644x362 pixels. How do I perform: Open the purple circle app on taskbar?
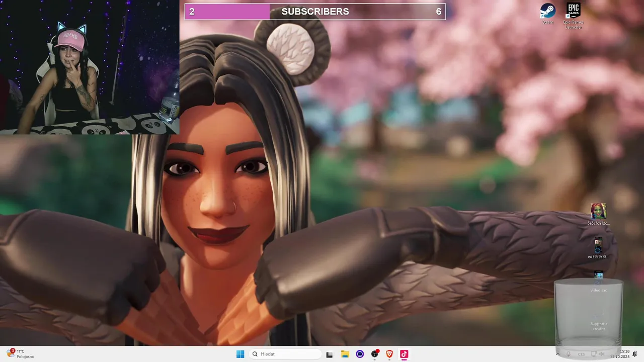pyautogui.click(x=360, y=354)
